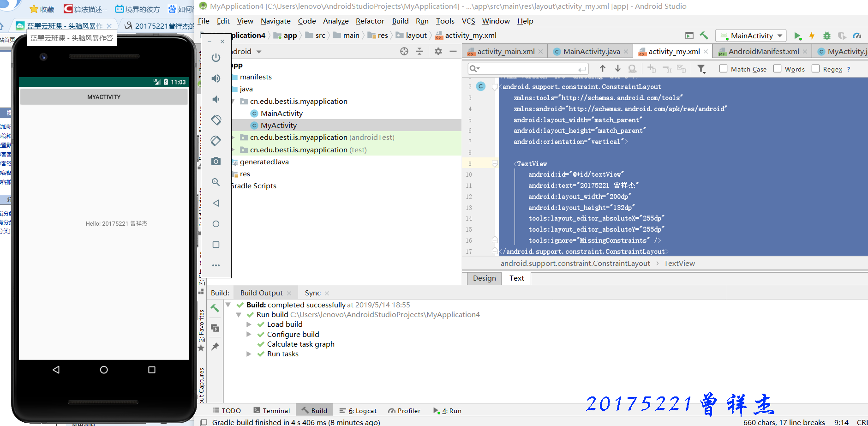This screenshot has width=868, height=426.
Task: Switch to Design view tab
Action: 484,278
